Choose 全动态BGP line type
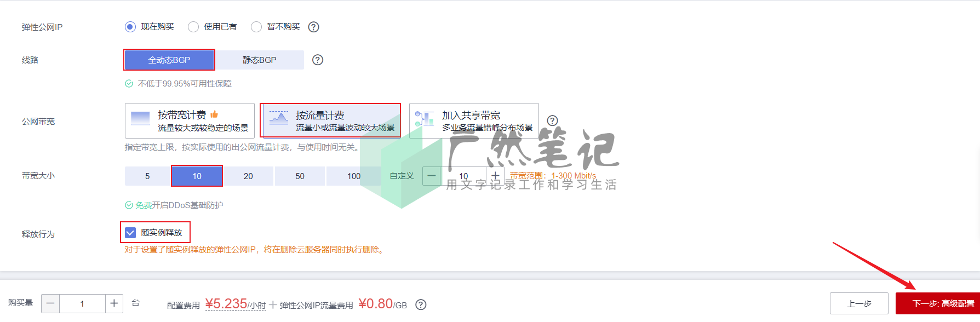Viewport: 980px width, 322px height. 169,60
